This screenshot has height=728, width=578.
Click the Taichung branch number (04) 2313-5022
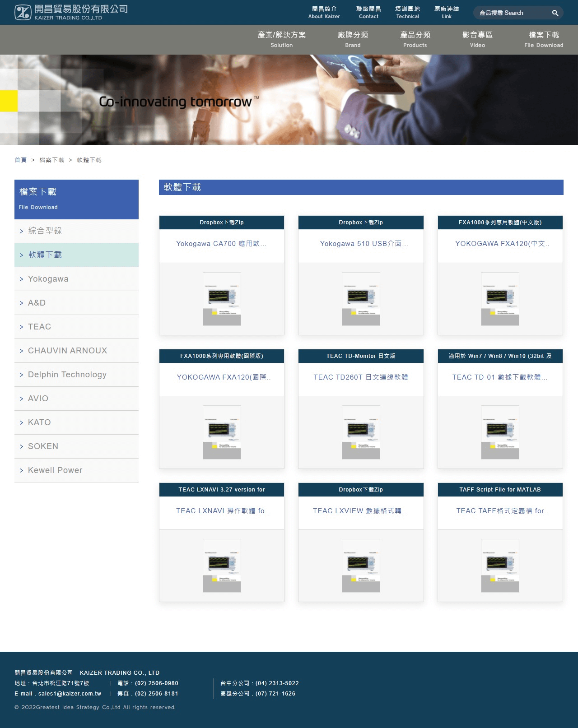(x=277, y=683)
